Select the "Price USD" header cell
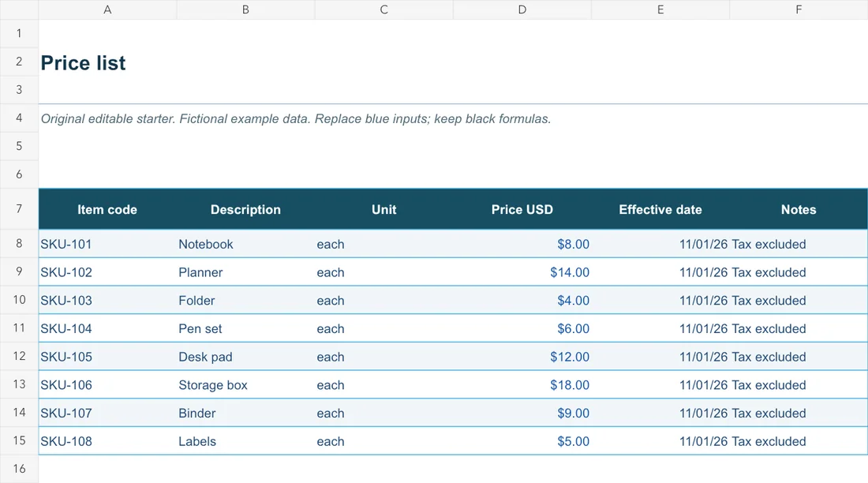 (x=522, y=209)
